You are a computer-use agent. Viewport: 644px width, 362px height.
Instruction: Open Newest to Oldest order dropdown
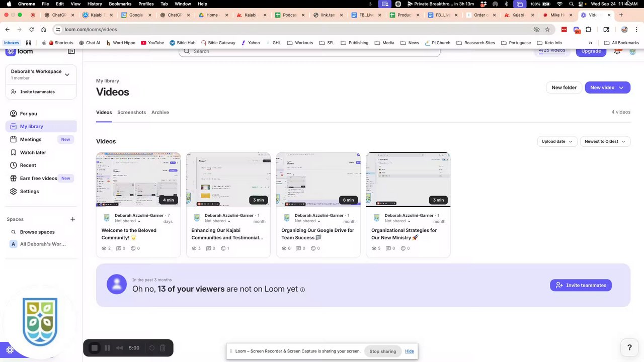pyautogui.click(x=605, y=141)
